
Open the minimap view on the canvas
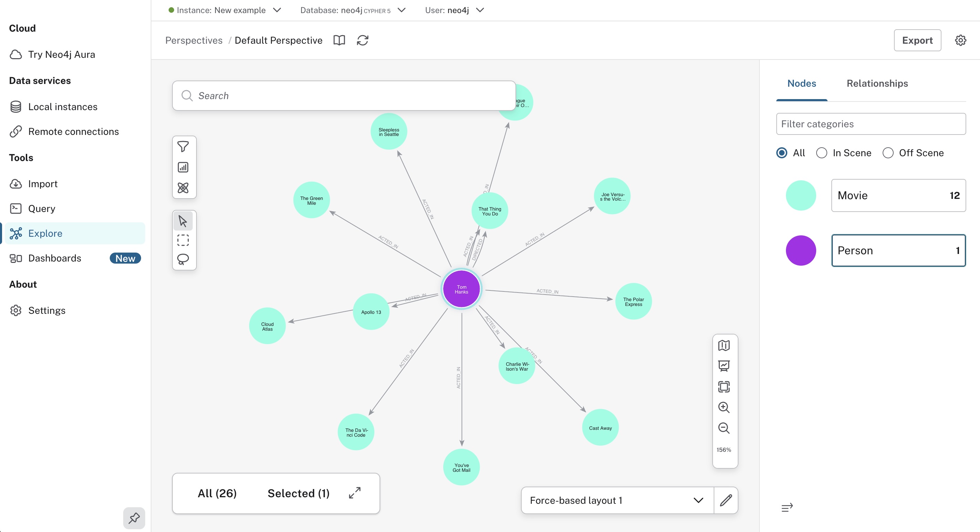coord(724,345)
